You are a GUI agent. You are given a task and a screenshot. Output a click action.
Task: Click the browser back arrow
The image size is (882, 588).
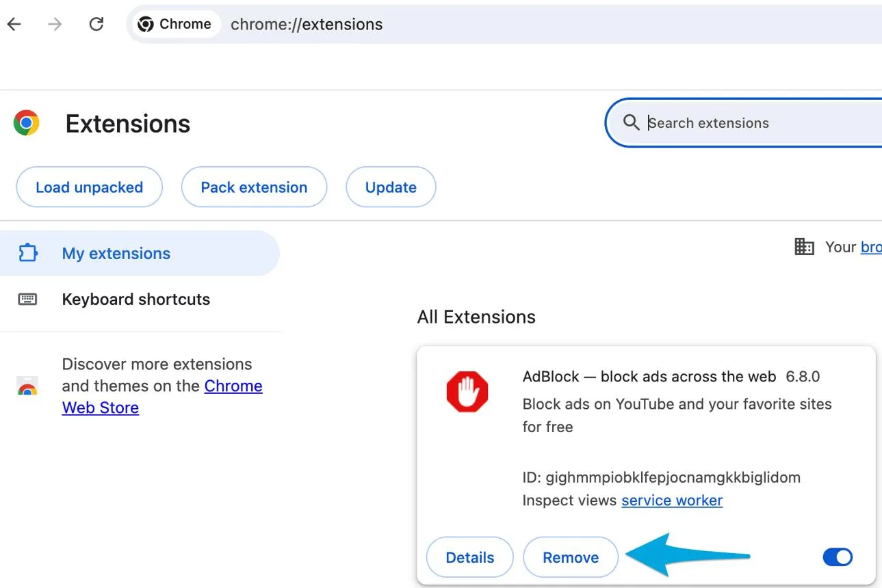(14, 24)
